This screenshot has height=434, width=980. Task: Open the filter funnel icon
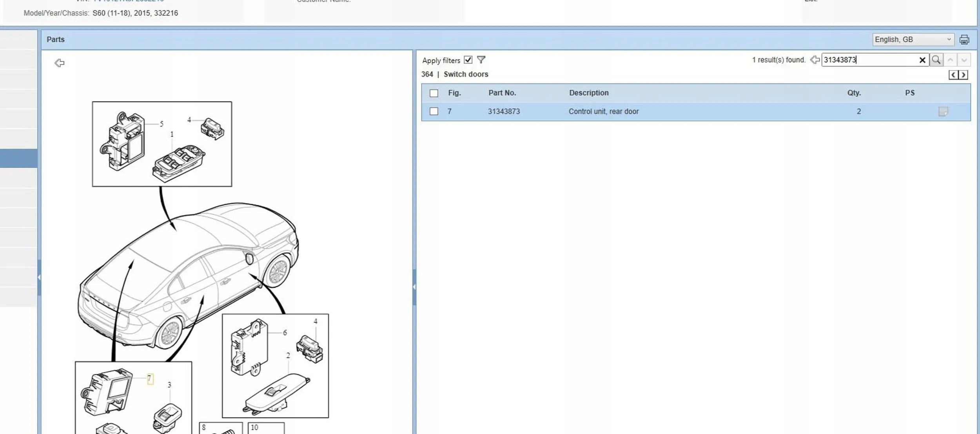(481, 60)
